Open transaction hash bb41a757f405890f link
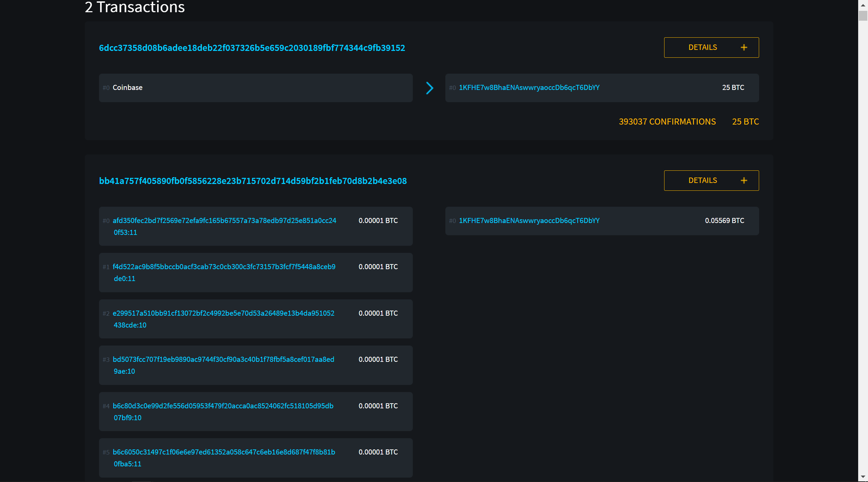The height and width of the screenshot is (482, 868). click(253, 181)
